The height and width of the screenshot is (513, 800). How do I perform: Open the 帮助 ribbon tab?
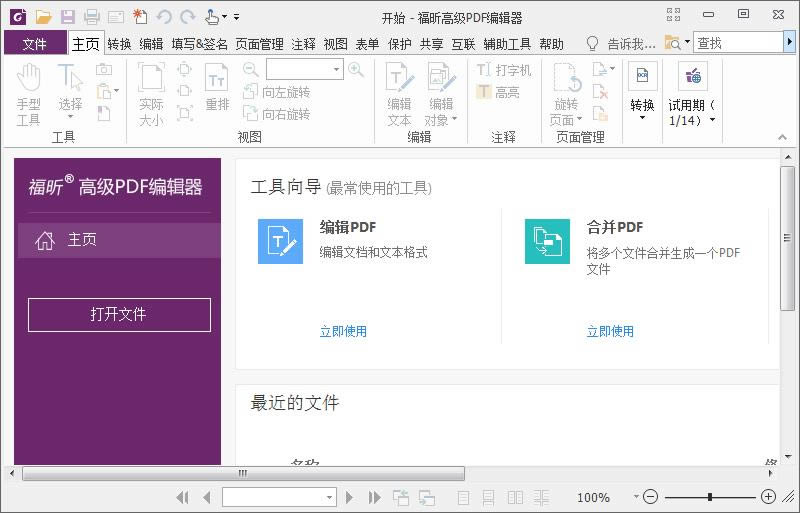[552, 44]
